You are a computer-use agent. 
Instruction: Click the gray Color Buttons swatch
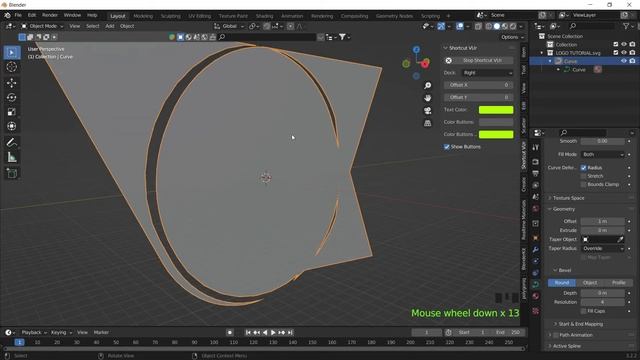(496, 122)
